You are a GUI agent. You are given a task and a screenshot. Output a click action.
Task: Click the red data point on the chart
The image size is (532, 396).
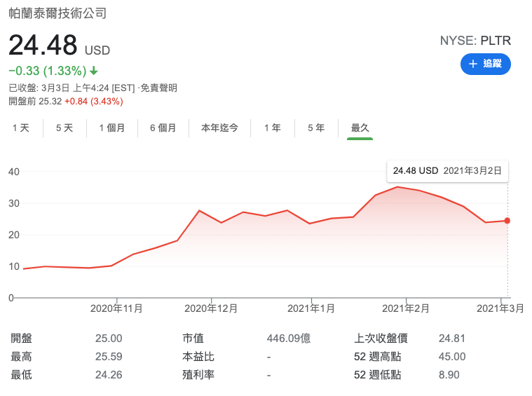(507, 221)
